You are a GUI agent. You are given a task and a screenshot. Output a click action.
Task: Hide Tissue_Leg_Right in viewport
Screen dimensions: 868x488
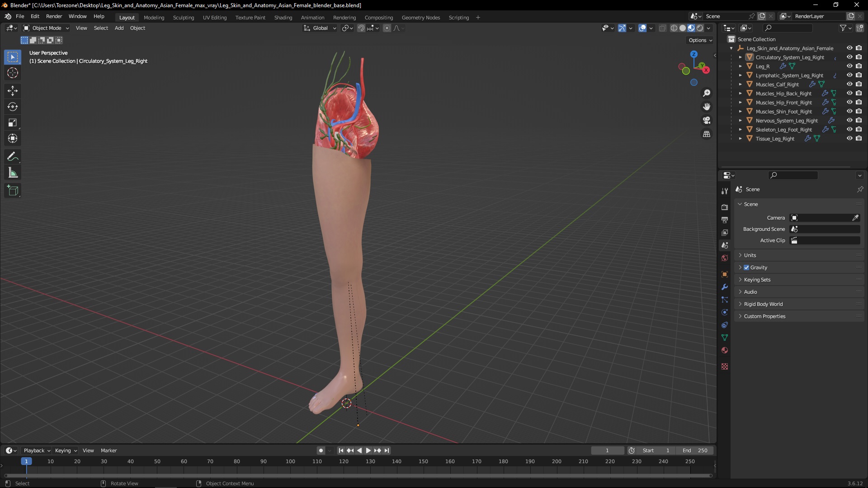click(x=849, y=138)
